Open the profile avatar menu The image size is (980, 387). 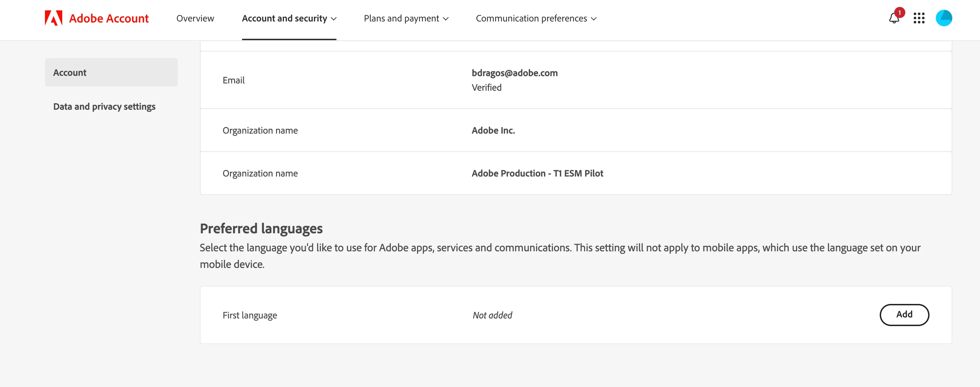[943, 18]
